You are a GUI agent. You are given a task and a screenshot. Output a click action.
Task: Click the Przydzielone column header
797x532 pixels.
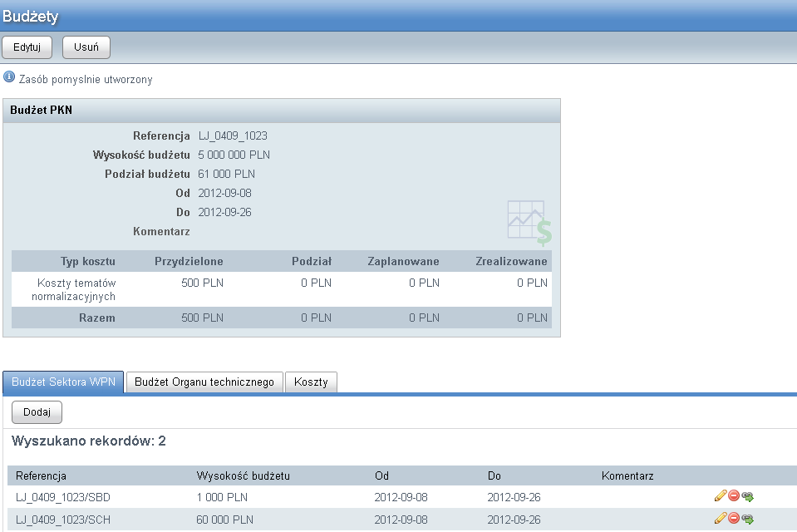click(x=189, y=261)
